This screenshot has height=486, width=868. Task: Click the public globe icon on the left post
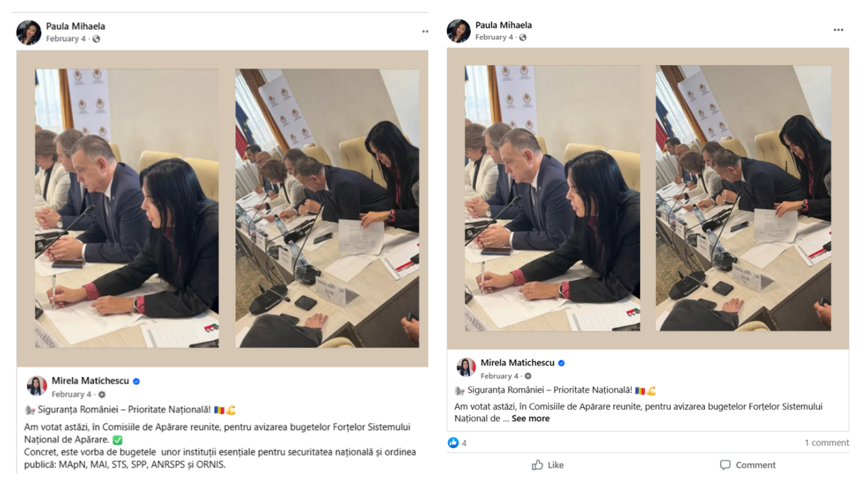pyautogui.click(x=96, y=39)
